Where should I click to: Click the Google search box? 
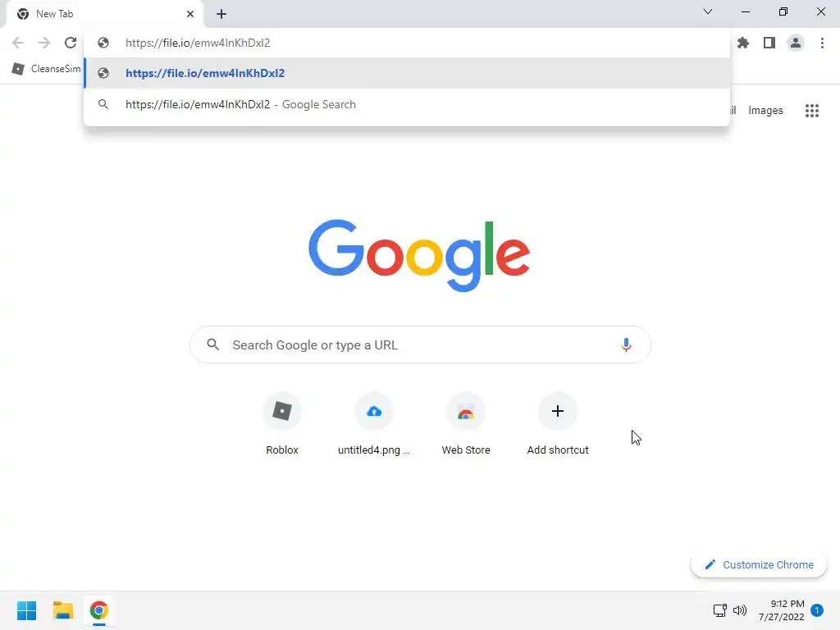click(x=421, y=345)
